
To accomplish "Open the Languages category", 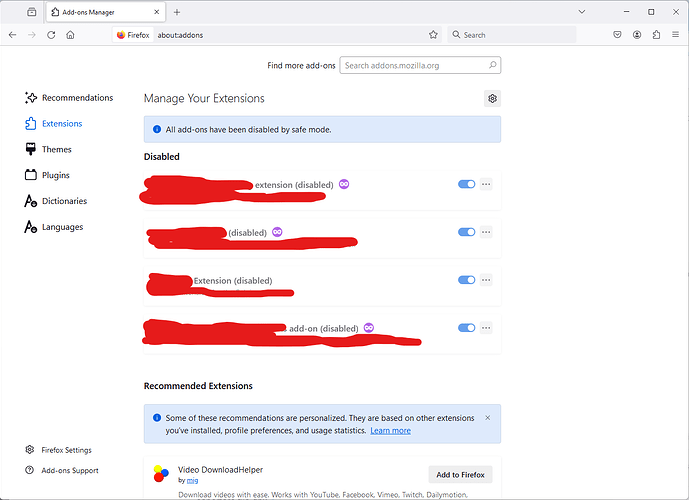I will point(54,227).
